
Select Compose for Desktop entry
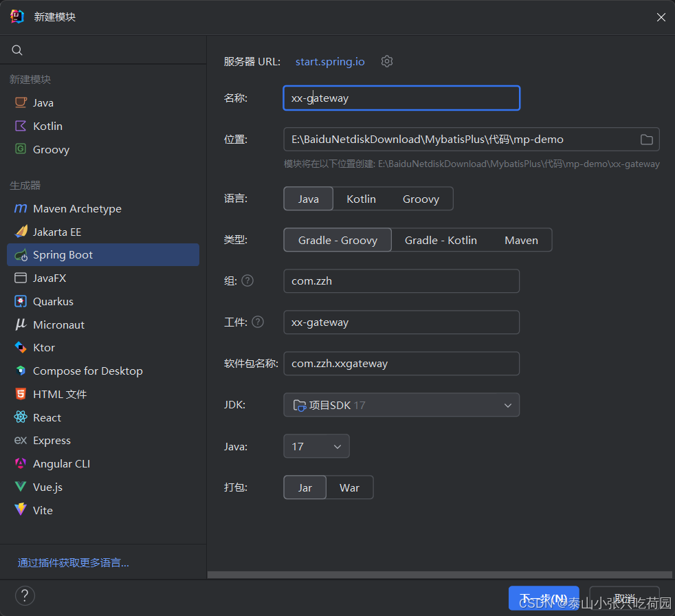tap(103, 371)
